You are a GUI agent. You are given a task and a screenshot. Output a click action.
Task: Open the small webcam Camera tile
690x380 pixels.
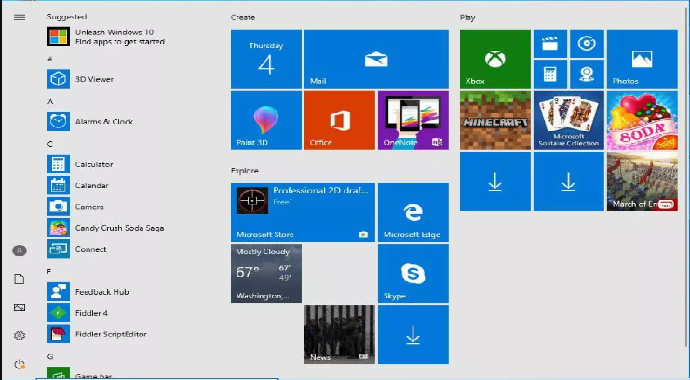[x=587, y=74]
